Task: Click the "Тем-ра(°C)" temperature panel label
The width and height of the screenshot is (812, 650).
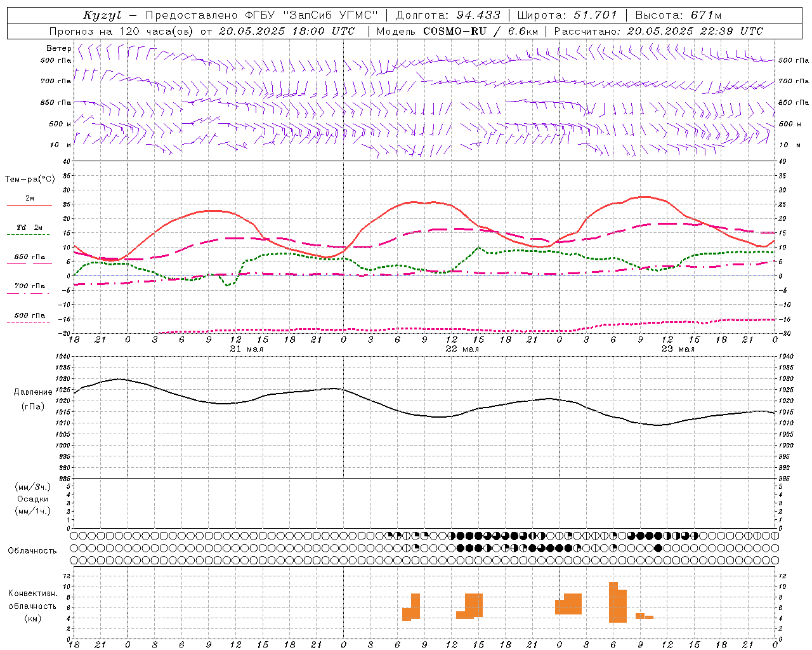Action: [30, 180]
